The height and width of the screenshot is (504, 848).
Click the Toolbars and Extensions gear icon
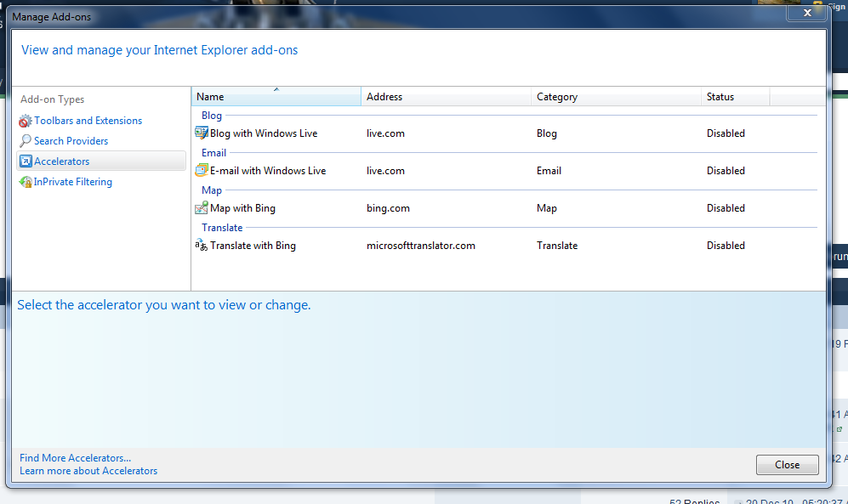pyautogui.click(x=26, y=121)
